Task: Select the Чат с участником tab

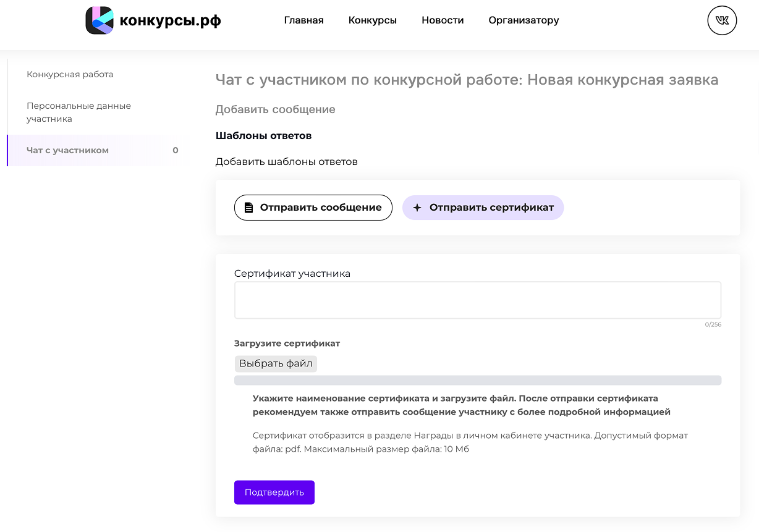Action: click(x=67, y=150)
